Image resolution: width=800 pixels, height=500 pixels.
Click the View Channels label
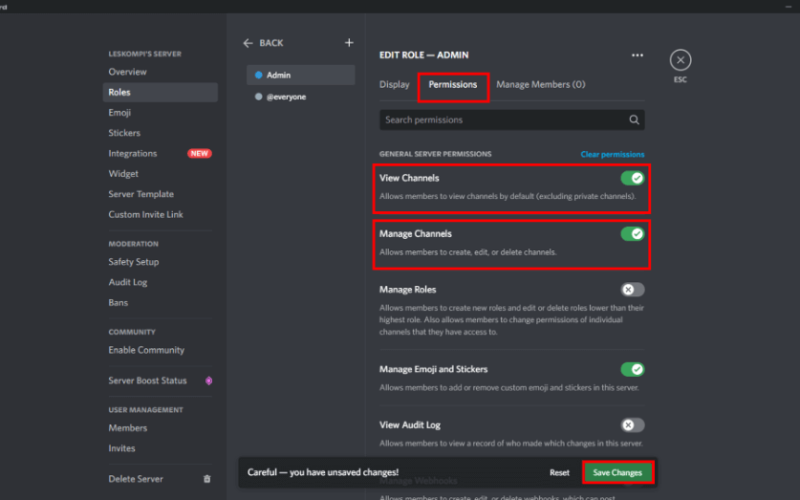click(x=409, y=178)
